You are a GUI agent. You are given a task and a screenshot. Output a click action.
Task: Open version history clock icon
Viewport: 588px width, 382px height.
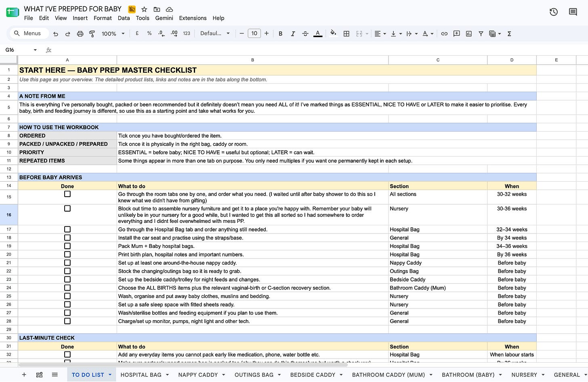554,12
